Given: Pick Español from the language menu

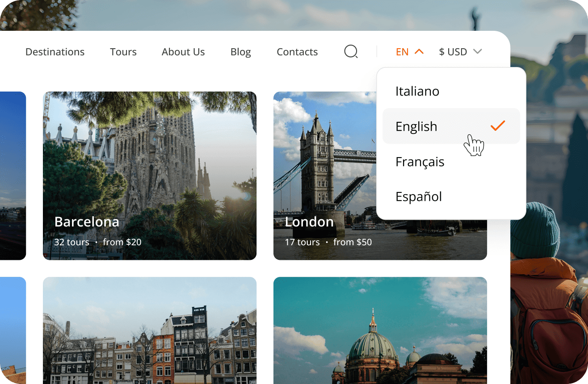Looking at the screenshot, I should tap(419, 196).
